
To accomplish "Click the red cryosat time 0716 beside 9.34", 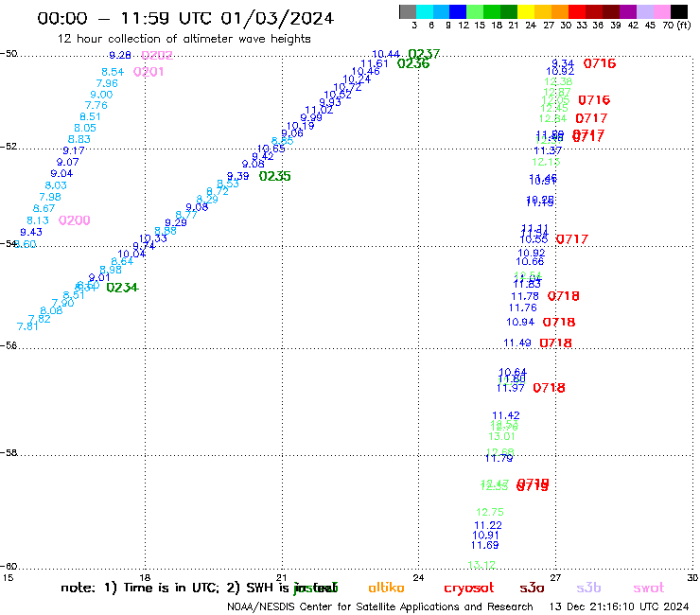I will point(600,63).
